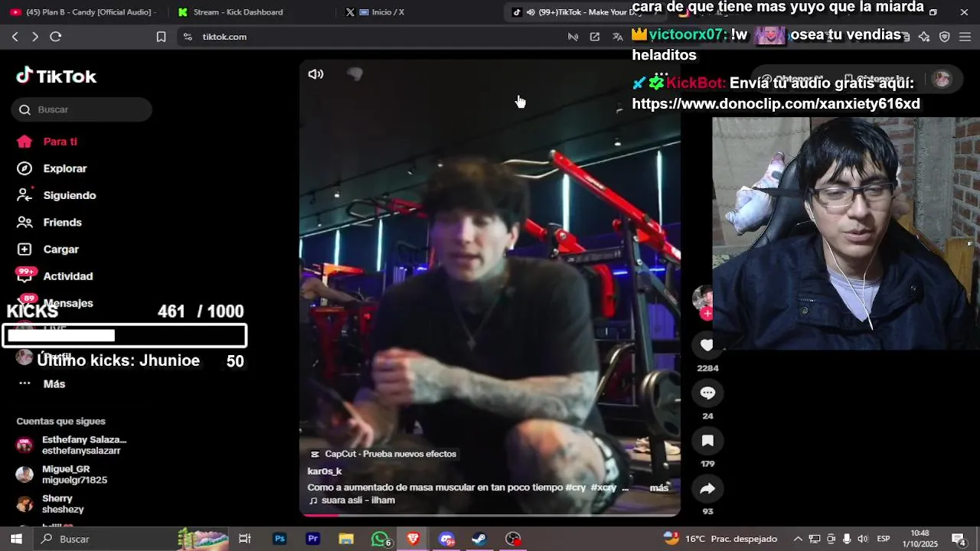Open page in external window icon
Screen dimensions: 980x551
(595, 37)
